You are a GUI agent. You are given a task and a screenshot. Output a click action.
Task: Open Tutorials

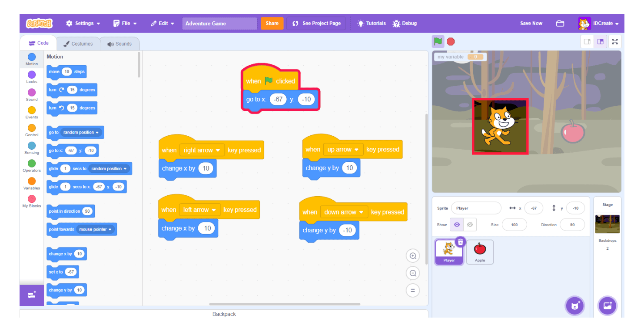click(x=372, y=23)
